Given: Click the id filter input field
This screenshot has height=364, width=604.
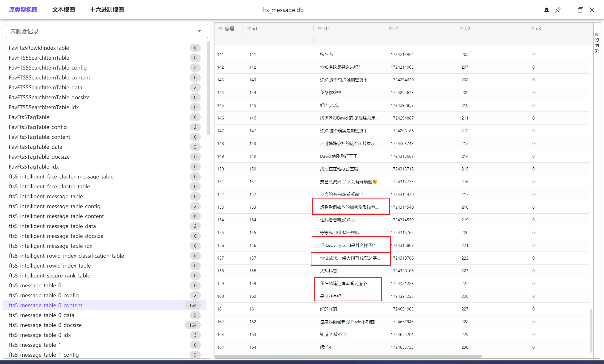Looking at the screenshot, I should [x=277, y=40].
